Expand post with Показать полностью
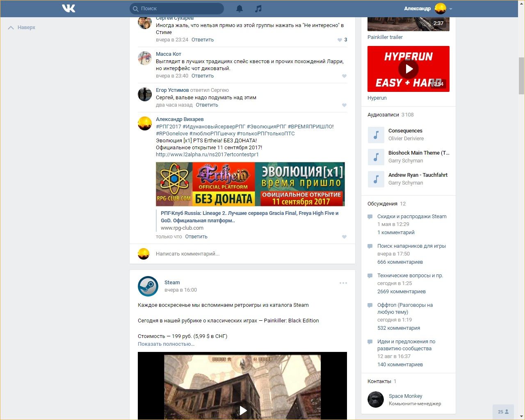Viewport: 525px width, 420px height. (x=166, y=344)
